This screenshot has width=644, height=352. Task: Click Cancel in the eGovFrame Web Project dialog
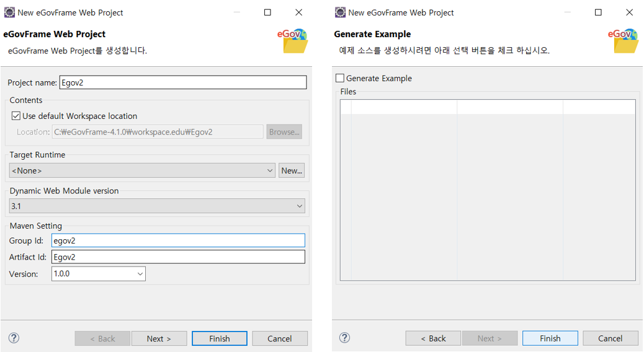click(280, 338)
